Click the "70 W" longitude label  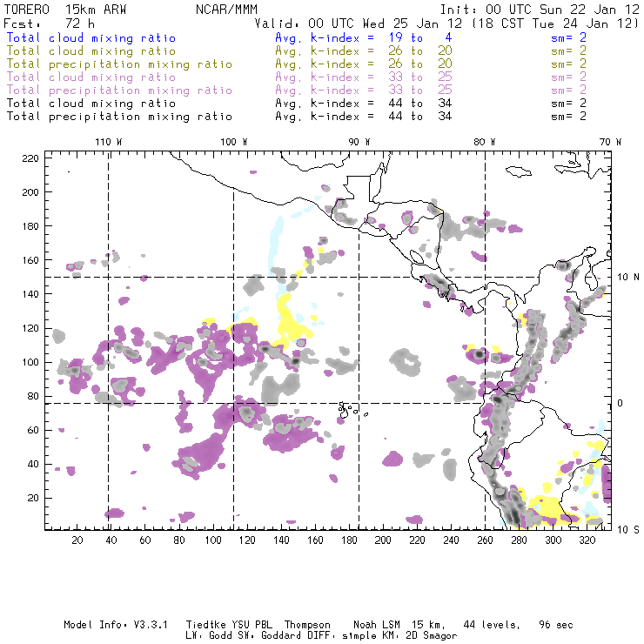click(610, 142)
